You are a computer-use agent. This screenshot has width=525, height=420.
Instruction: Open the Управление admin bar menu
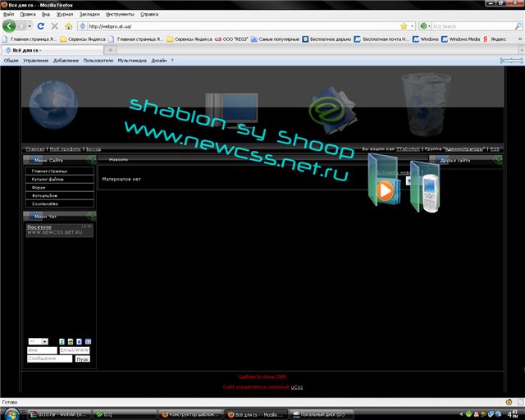point(36,61)
